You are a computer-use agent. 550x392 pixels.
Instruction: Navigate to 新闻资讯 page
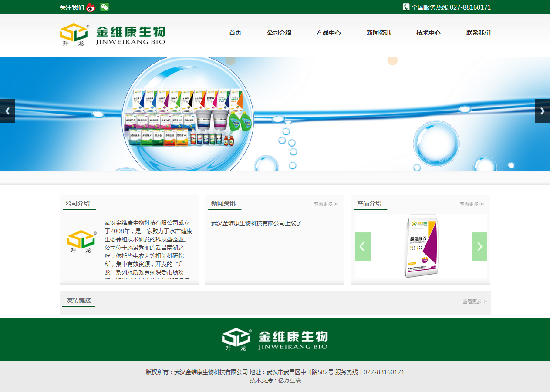point(378,33)
